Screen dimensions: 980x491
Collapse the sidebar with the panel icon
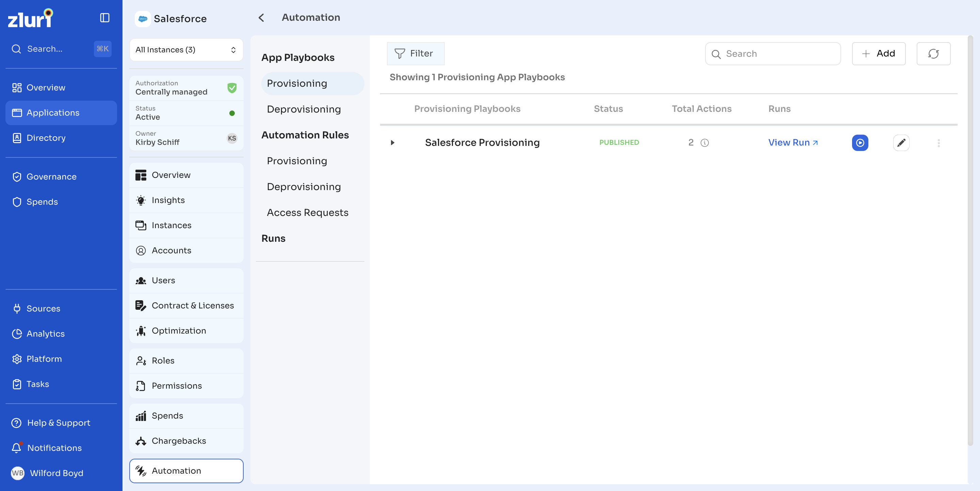pyautogui.click(x=104, y=18)
